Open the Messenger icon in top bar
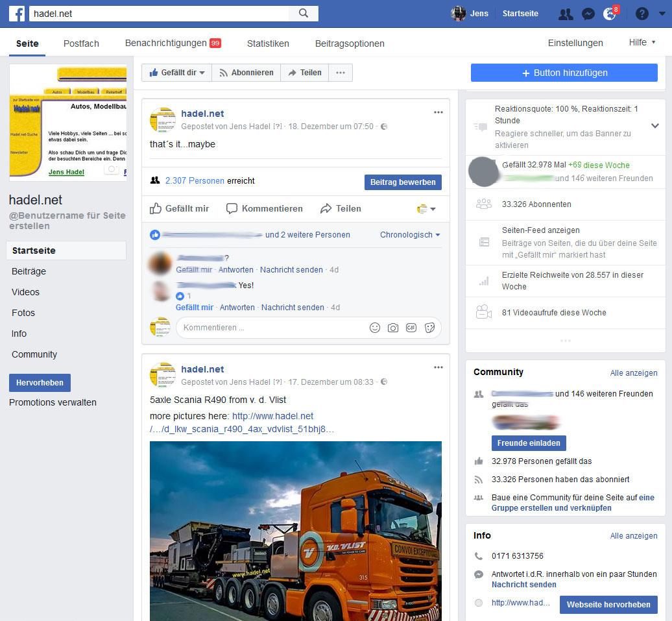The width and height of the screenshot is (672, 621). pos(588,14)
